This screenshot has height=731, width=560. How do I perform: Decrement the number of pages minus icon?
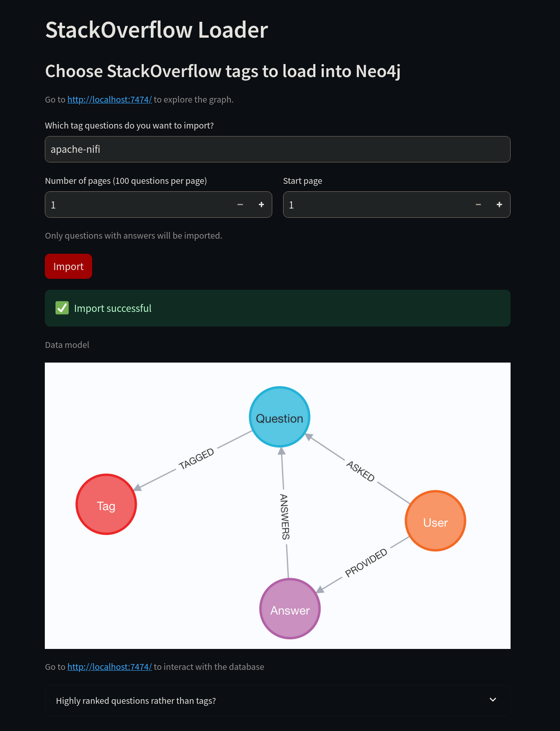[x=240, y=205]
